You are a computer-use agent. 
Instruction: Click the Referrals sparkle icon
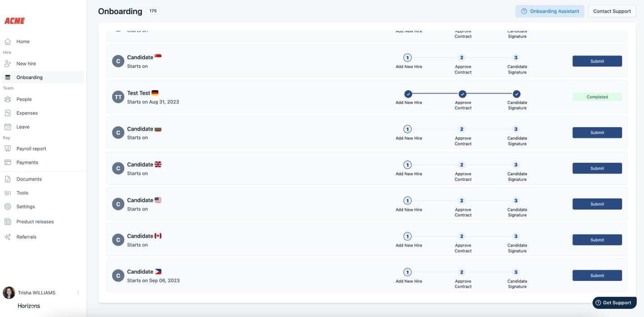coord(8,237)
